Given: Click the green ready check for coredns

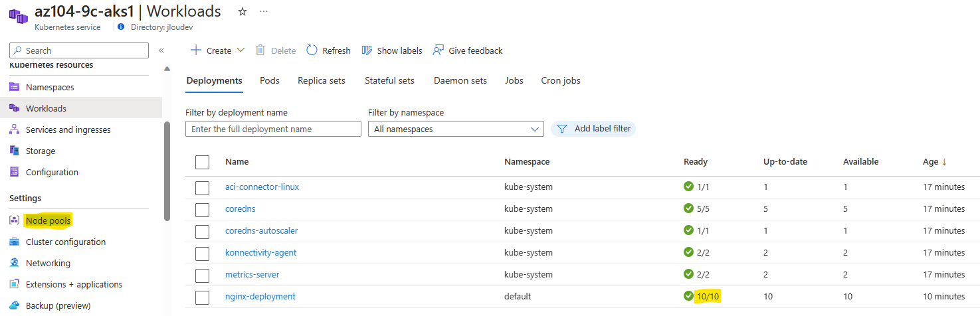Looking at the screenshot, I should point(688,208).
